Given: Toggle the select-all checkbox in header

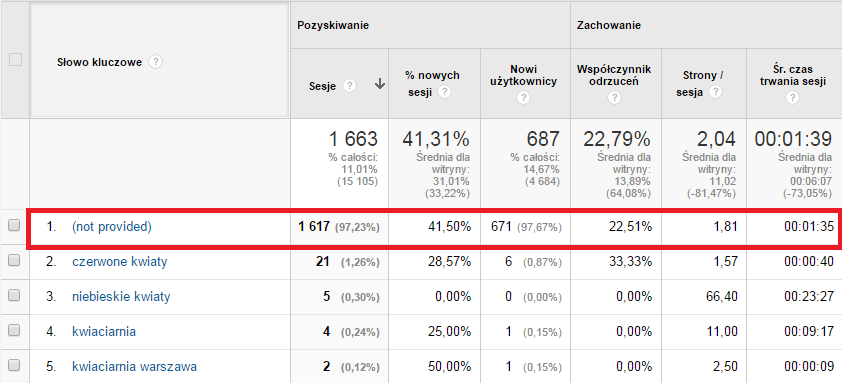Looking at the screenshot, I should pyautogui.click(x=16, y=60).
